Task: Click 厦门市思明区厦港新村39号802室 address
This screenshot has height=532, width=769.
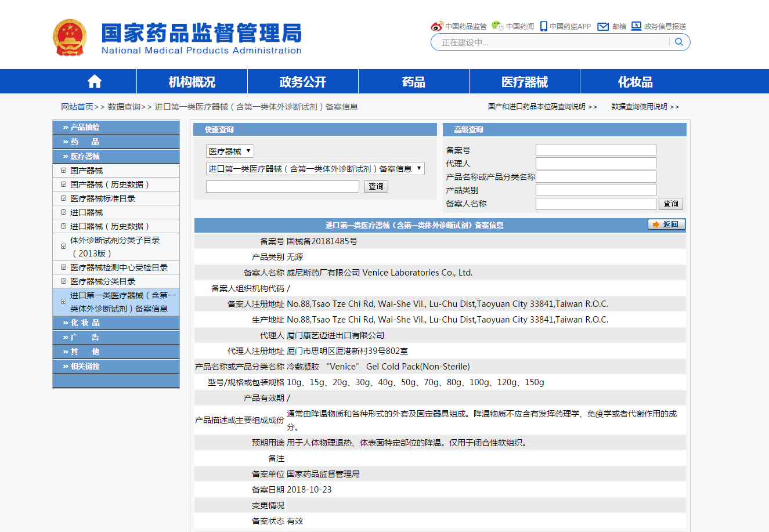Action: 347,351
